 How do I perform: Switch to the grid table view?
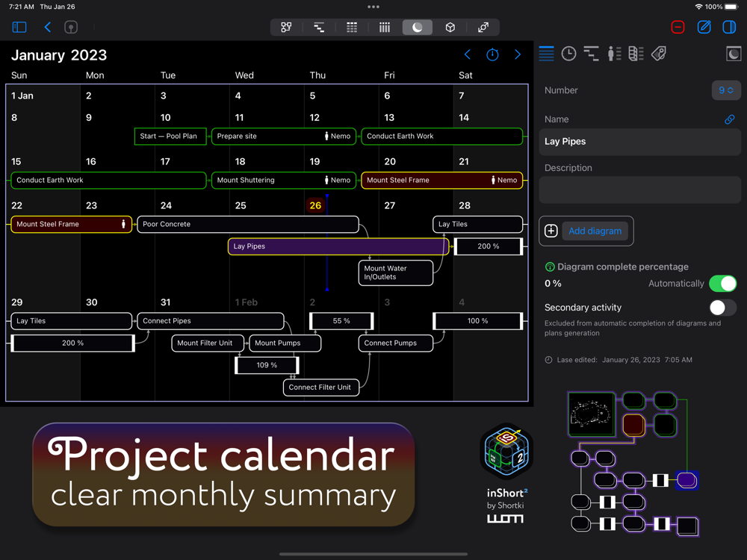pyautogui.click(x=352, y=27)
